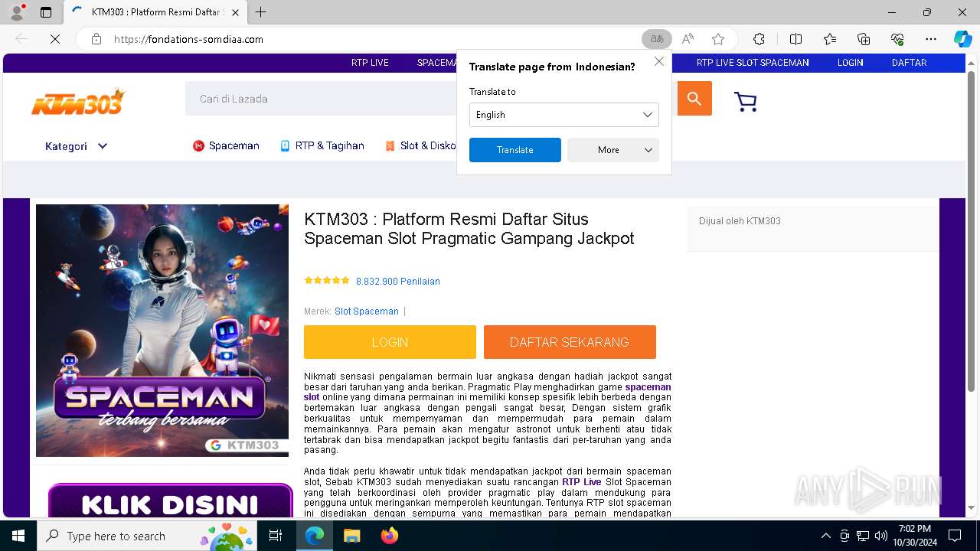The width and height of the screenshot is (980, 551).
Task: Open the Favorites list icon
Action: [830, 39]
